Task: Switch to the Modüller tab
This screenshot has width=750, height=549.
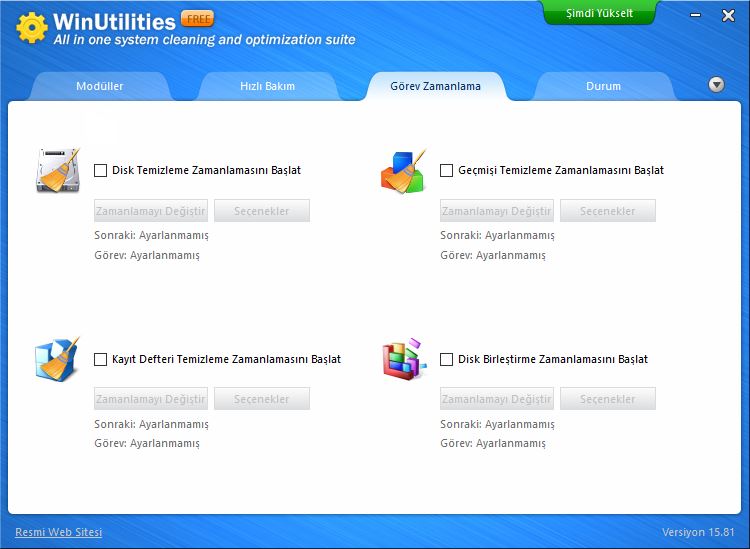Action: click(x=99, y=86)
